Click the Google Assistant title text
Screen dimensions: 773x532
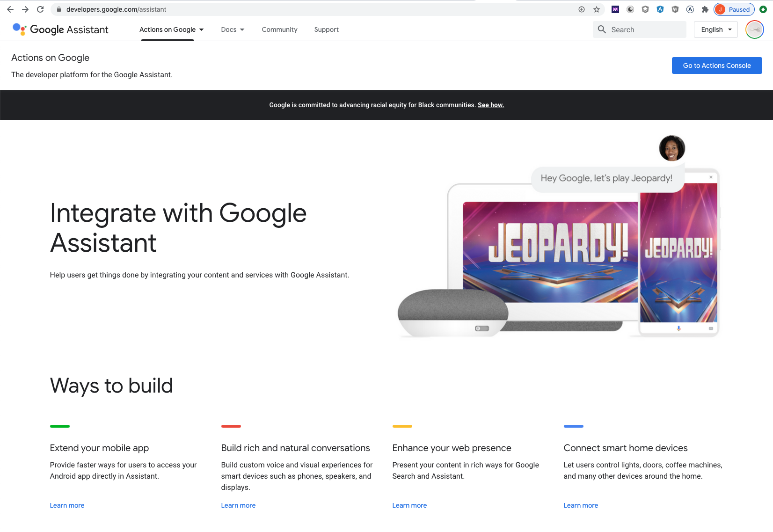click(x=69, y=29)
